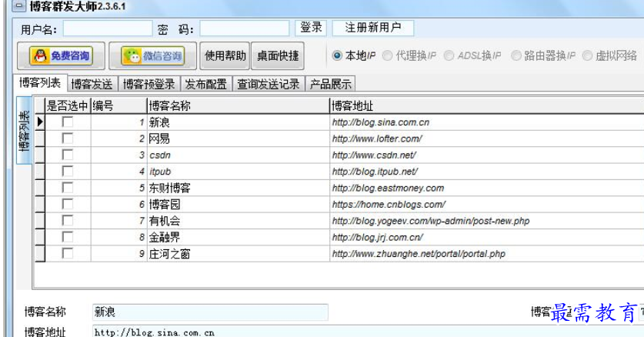The image size is (644, 337).
Task: Select the vertical 博客列表 side tab
Action: click(24, 131)
